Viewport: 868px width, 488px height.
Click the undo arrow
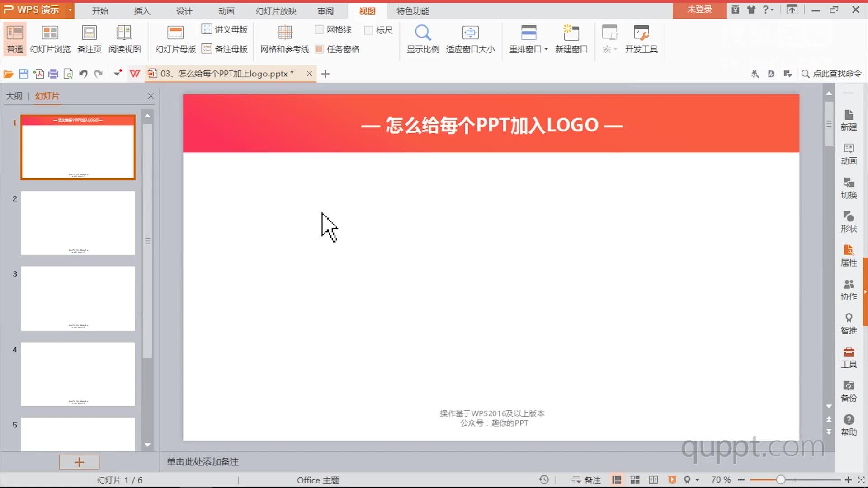[x=83, y=74]
